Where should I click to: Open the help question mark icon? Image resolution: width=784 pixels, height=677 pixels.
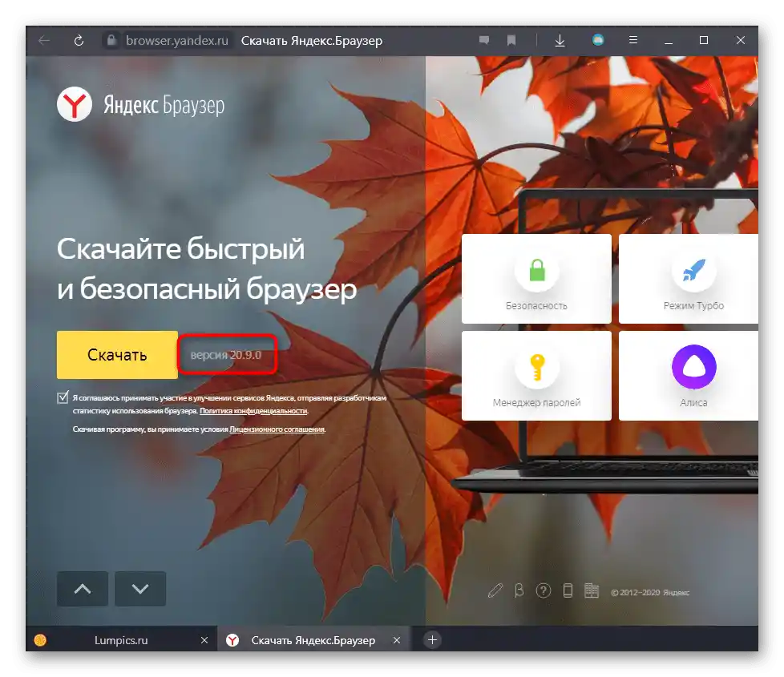[x=543, y=591]
